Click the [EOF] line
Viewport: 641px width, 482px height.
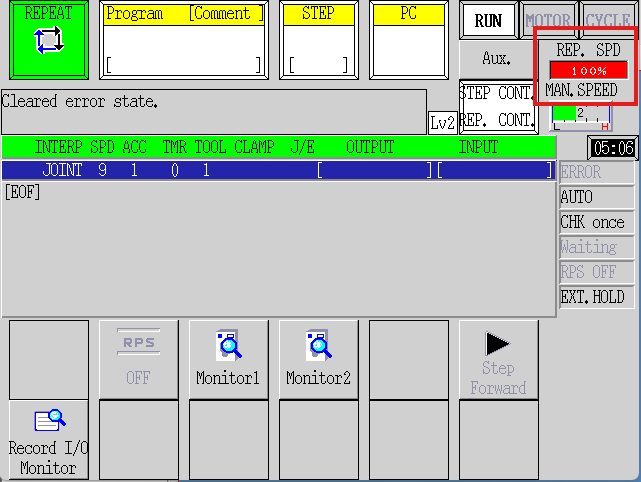click(x=22, y=192)
